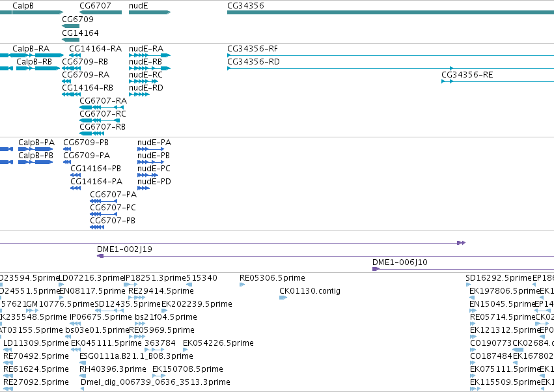Open the ESG0111a.B21.1_B08.3prime label
Viewport: 554px width, 392px height.
click(136, 356)
